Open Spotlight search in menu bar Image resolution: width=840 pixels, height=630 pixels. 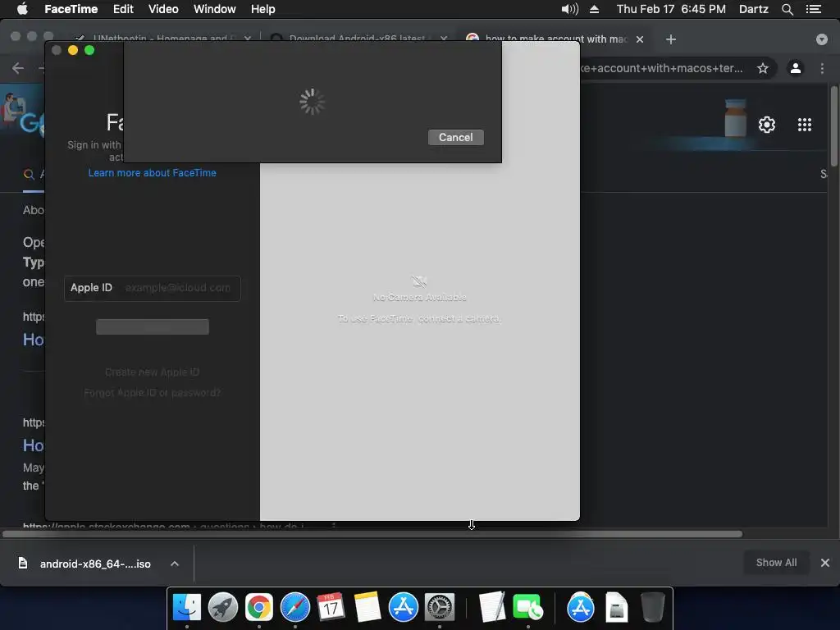(x=787, y=9)
